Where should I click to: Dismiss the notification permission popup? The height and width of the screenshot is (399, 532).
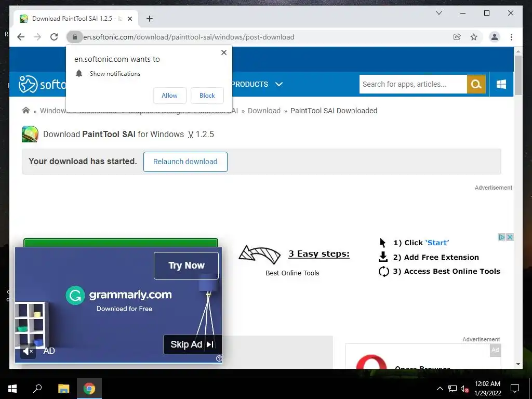[223, 52]
